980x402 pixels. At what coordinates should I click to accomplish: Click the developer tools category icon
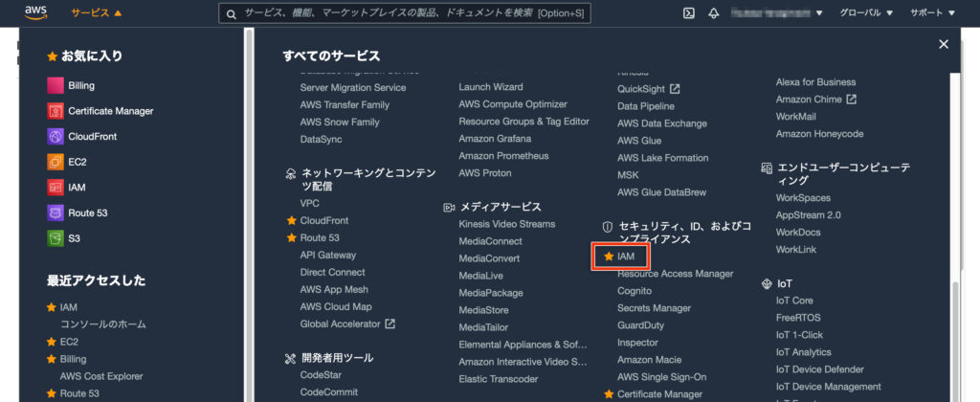click(290, 358)
